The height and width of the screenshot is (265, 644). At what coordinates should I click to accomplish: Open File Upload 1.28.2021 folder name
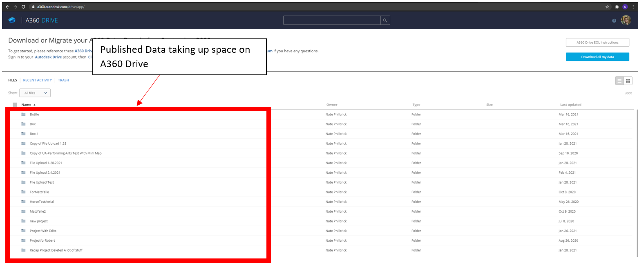click(46, 163)
